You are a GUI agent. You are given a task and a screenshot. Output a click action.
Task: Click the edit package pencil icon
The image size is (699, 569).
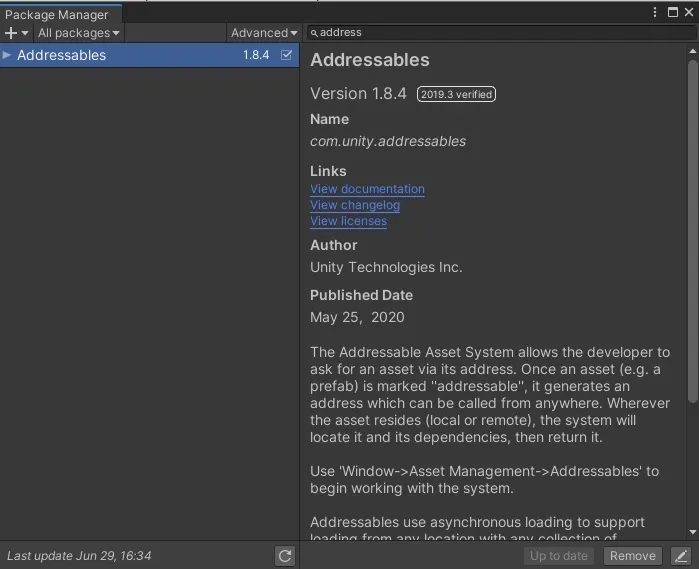coord(681,556)
